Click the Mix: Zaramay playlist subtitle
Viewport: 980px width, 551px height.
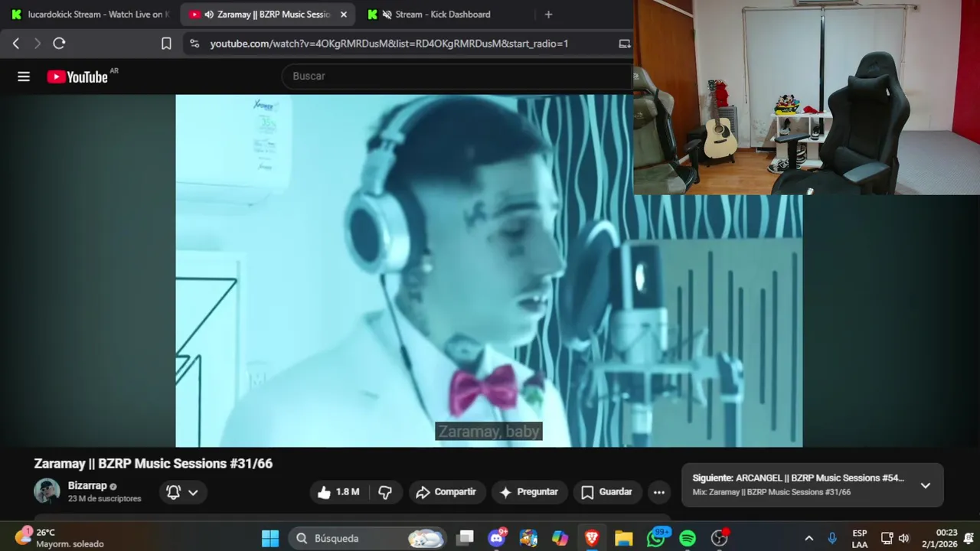click(x=772, y=492)
